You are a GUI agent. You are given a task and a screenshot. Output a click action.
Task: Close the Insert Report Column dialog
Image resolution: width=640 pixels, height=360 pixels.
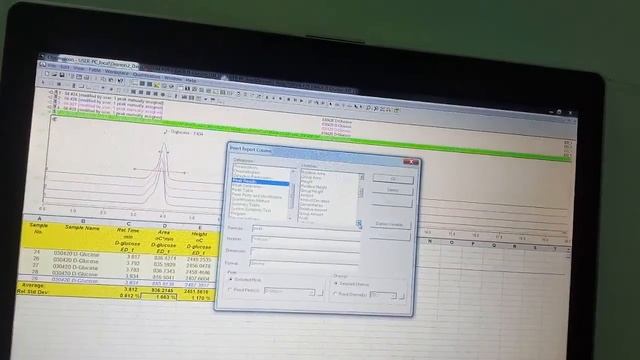tap(411, 162)
